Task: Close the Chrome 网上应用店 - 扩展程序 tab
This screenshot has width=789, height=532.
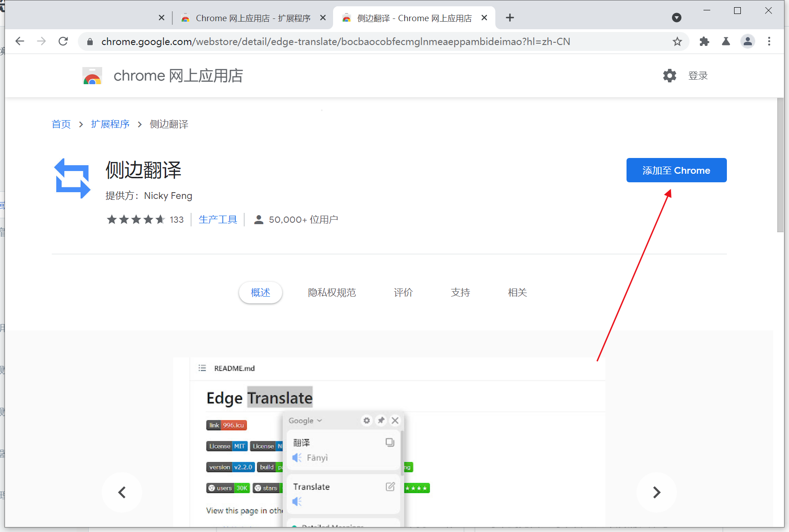Action: 323,18
